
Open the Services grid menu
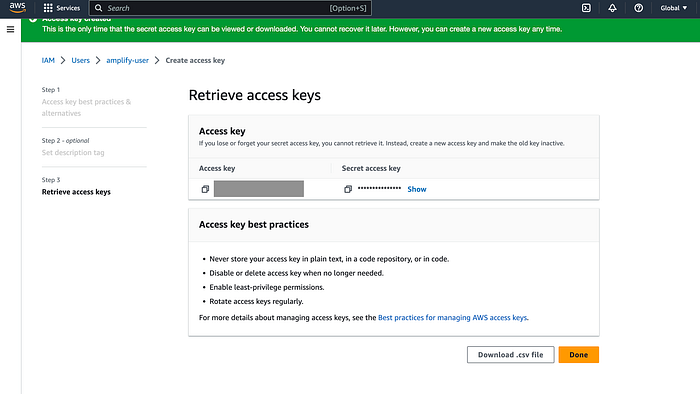[x=62, y=8]
